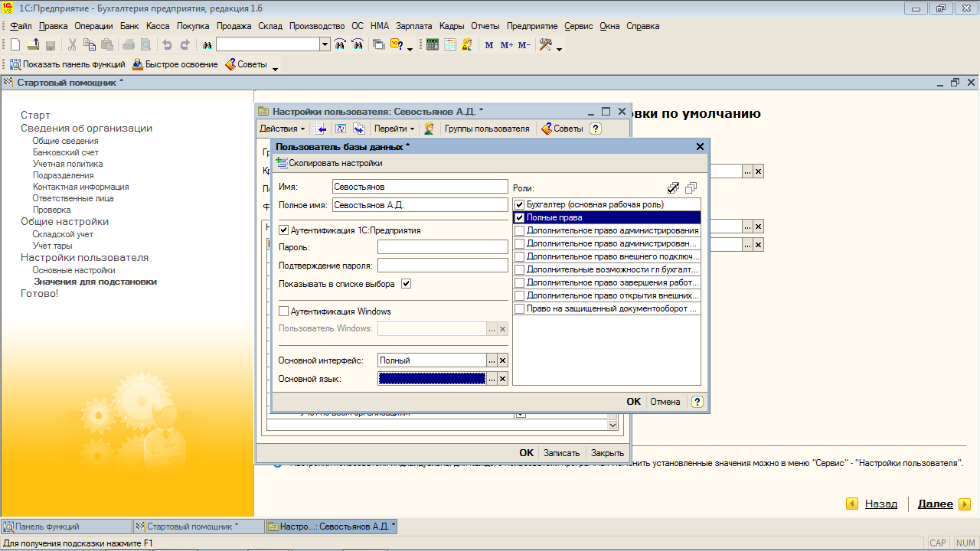Viewport: 980px width, 551px height.
Task: Click the Пароль input field
Action: [443, 247]
